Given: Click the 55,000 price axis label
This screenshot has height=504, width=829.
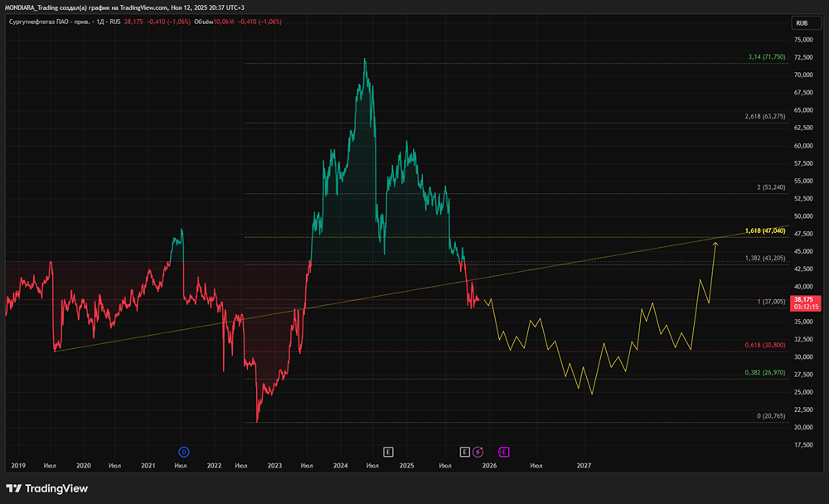Looking at the screenshot, I should click(803, 181).
